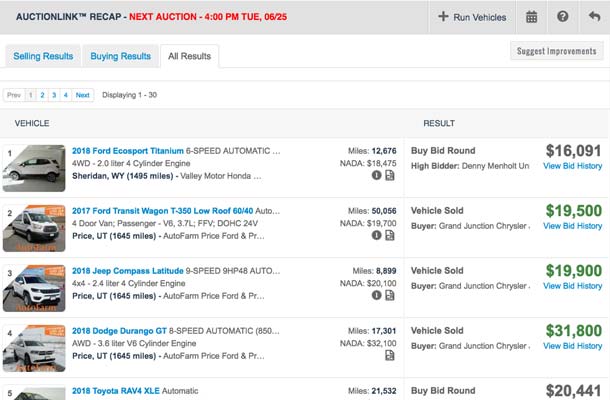Click 'Miles: 50,056' value
Screen dimensions: 610x400
click(x=372, y=211)
